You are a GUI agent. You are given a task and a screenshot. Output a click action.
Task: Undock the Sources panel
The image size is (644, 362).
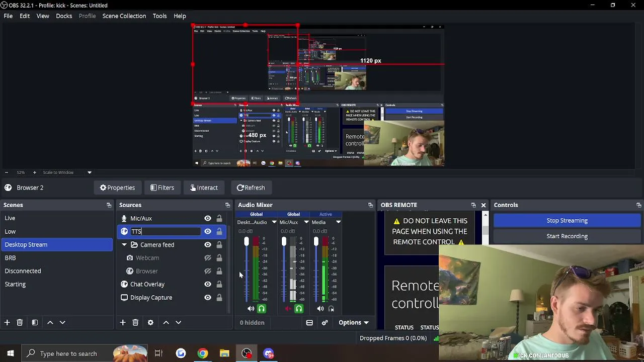[227, 205]
